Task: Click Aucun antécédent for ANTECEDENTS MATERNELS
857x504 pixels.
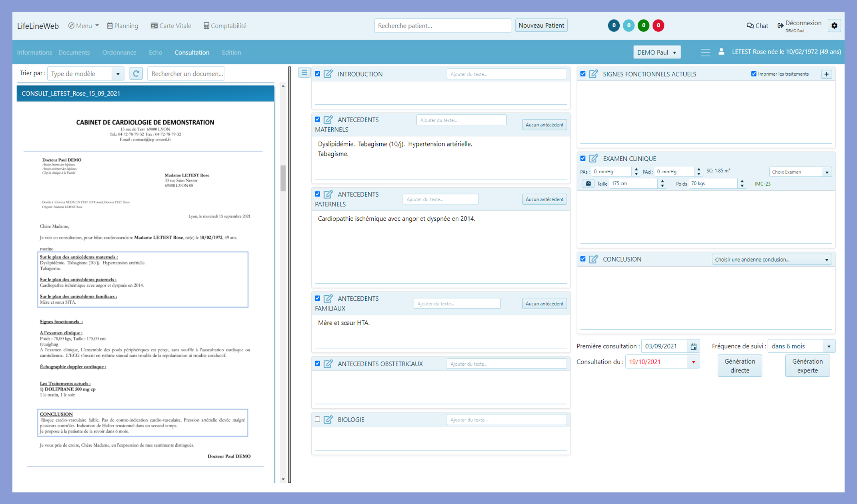Action: (x=544, y=125)
